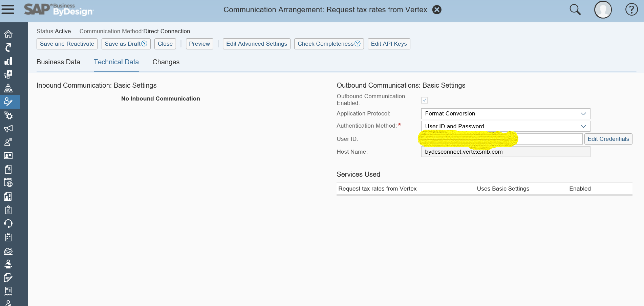Viewport: 644px width, 306px height.
Task: Click into the User ID input field
Action: 549,139
